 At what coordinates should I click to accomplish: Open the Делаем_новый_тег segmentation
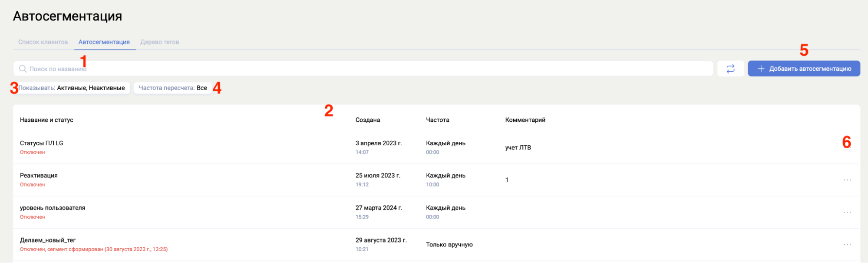tap(48, 240)
